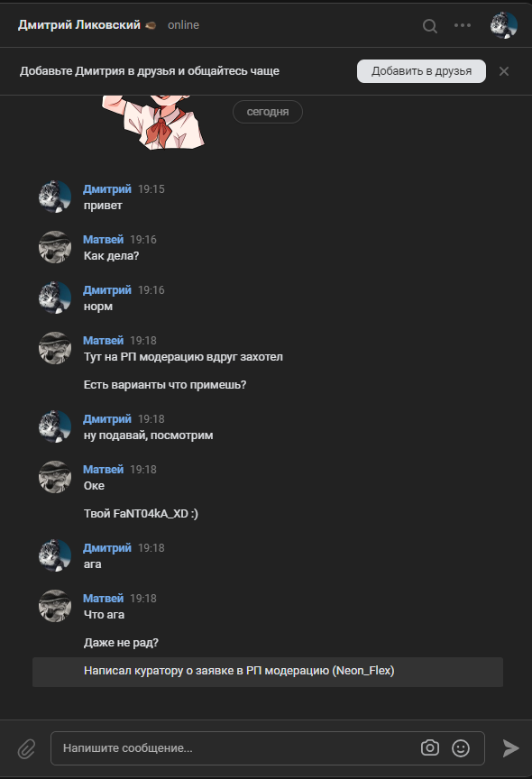The width and height of the screenshot is (532, 779).
Task: View the sticker image with red necktie
Action: click(x=153, y=122)
